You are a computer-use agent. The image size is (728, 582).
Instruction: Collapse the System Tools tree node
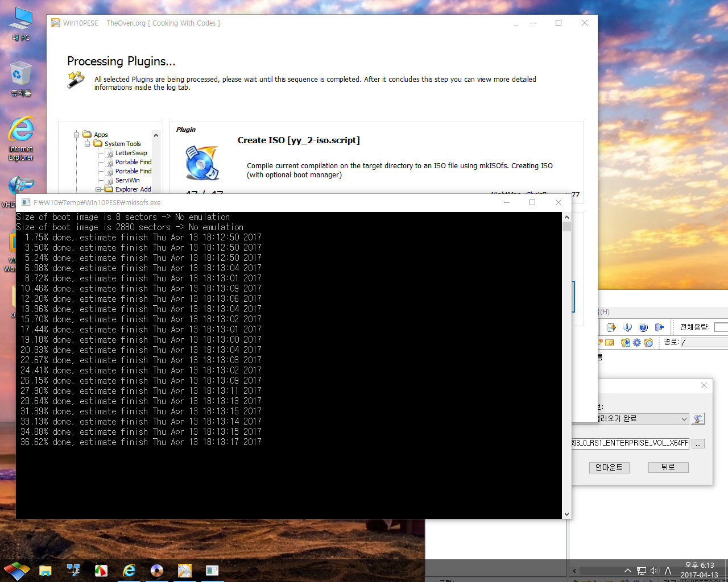87,144
